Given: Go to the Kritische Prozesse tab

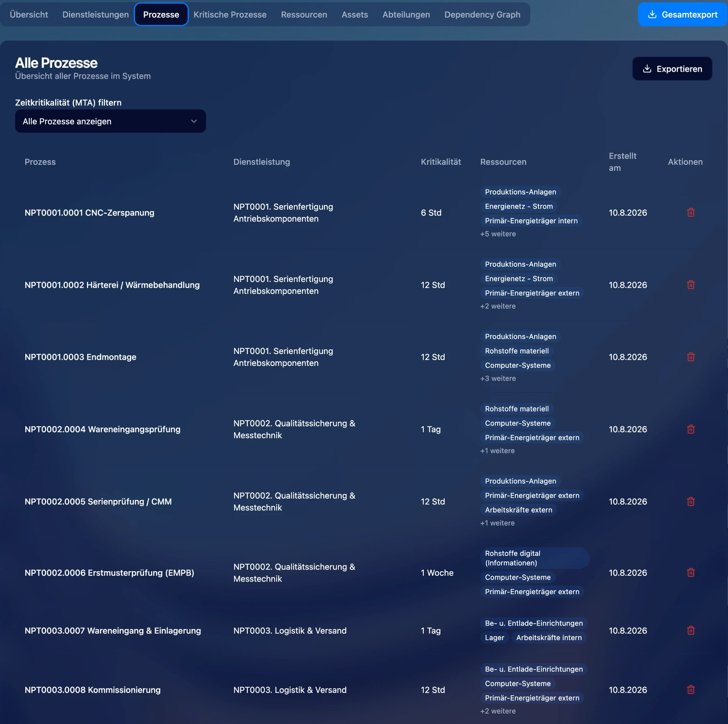Looking at the screenshot, I should tap(230, 15).
